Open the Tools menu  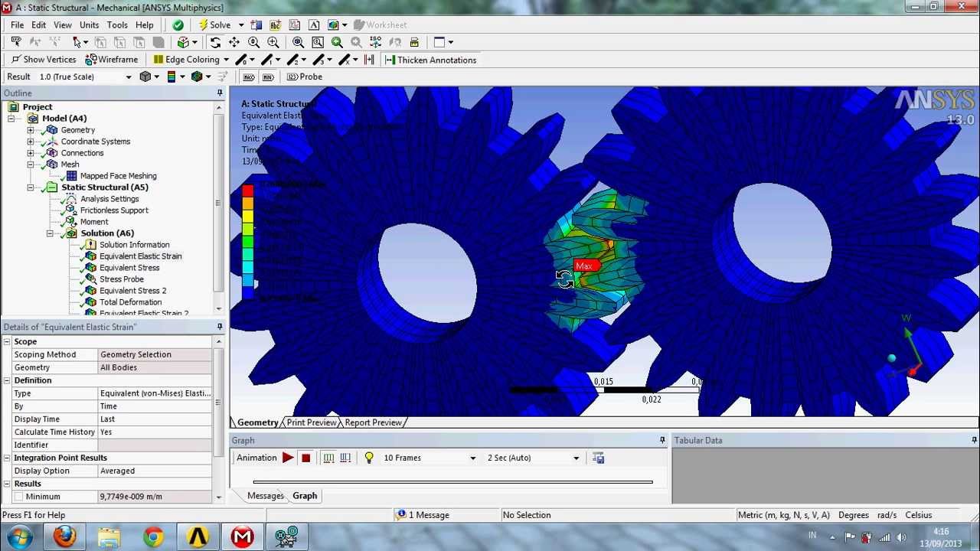pyautogui.click(x=117, y=24)
